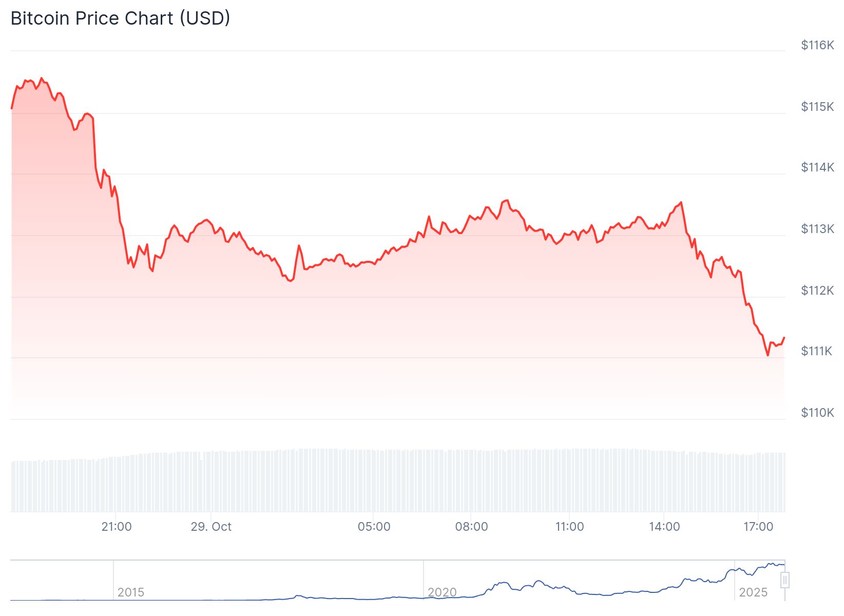Viewport: 844px width, 616px height.
Task: Click the $116K price axis label
Action: [817, 45]
